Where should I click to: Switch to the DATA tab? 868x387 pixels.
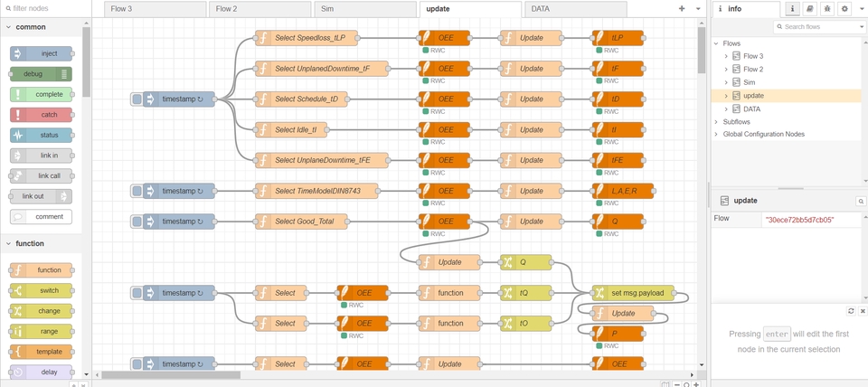click(x=575, y=9)
